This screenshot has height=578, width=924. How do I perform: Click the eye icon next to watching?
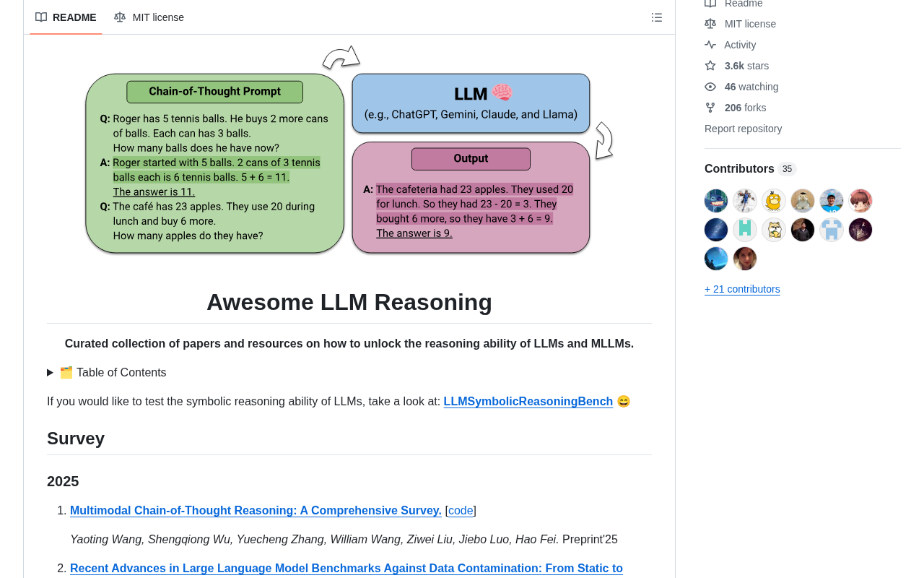pos(710,87)
